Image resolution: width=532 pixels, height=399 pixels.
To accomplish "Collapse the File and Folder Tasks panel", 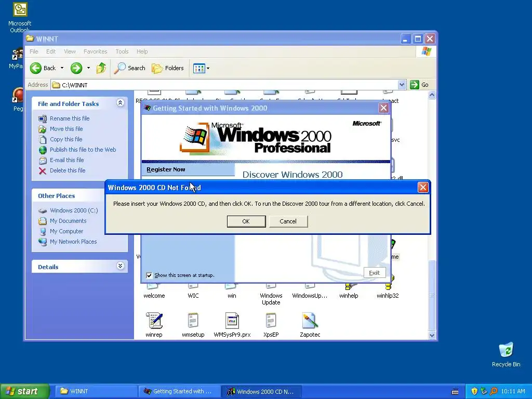I will pyautogui.click(x=120, y=103).
